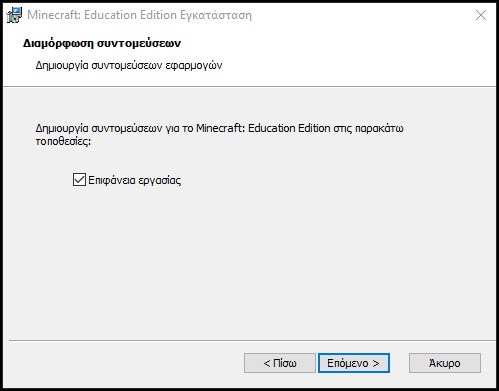Click the Επιφάνεια εργασίας checkbox label text

[135, 180]
